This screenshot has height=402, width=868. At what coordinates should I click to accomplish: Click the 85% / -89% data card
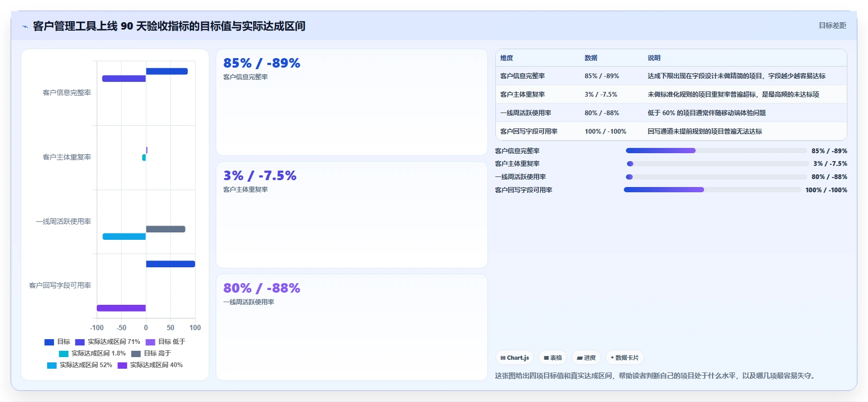point(352,102)
